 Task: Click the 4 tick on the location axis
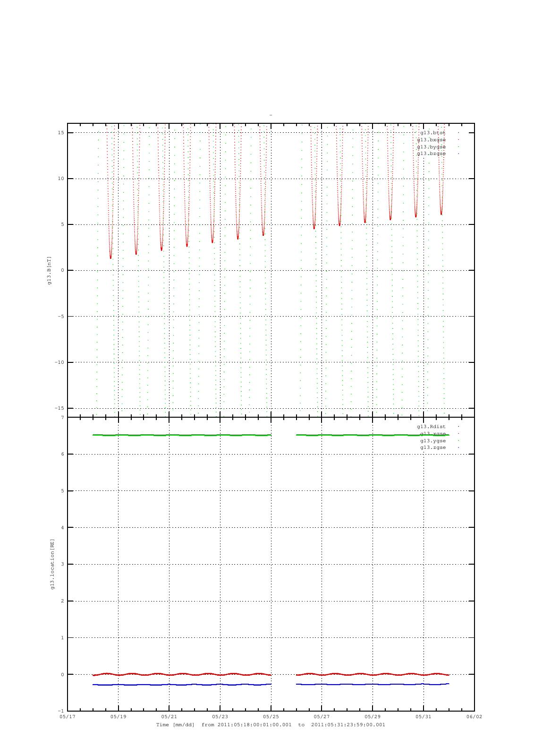(62, 528)
